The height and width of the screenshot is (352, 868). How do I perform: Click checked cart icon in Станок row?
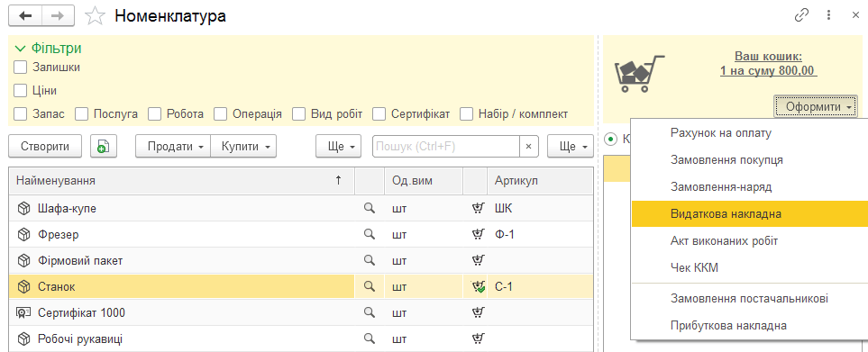pos(478,286)
